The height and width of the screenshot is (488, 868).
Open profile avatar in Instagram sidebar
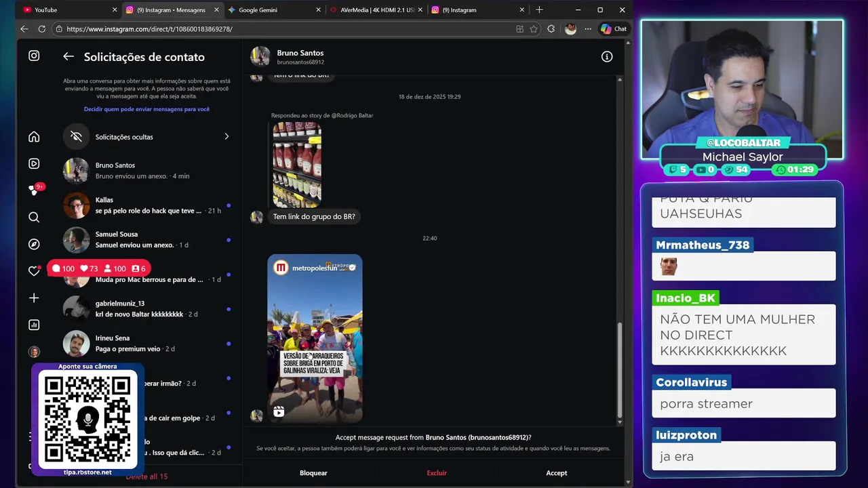point(34,352)
